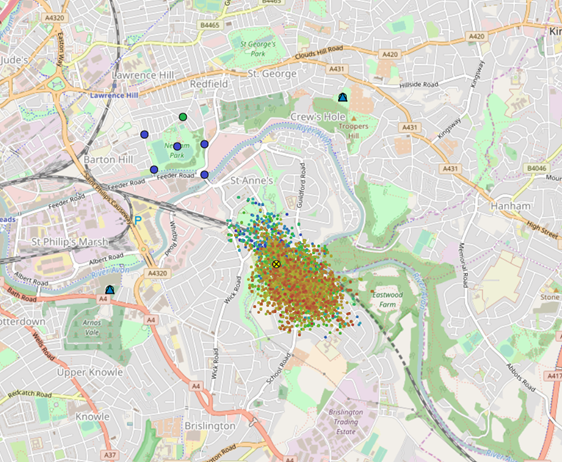The image size is (562, 462).
Task: Click the Troopers Hill peak triangle symbol
Action: point(354,118)
